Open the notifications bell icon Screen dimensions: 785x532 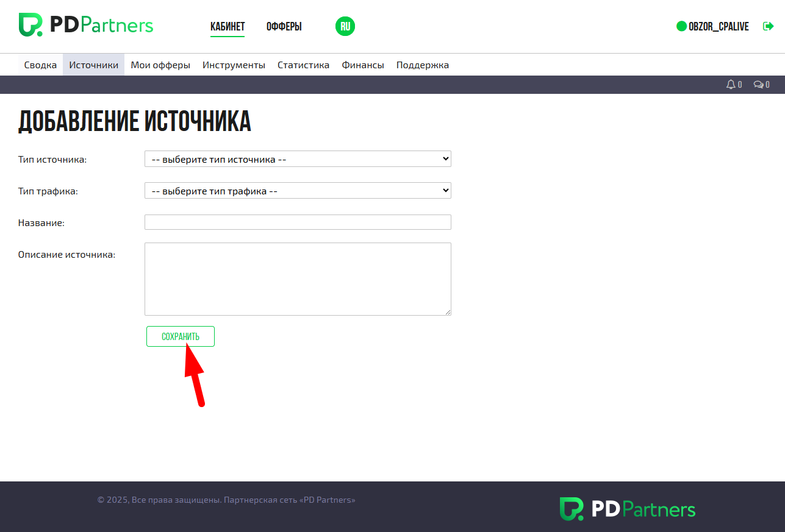[731, 85]
